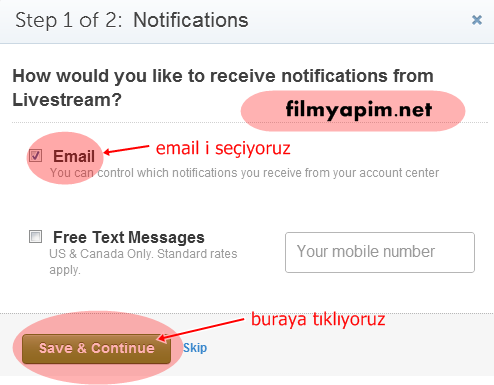
Task: Click the How would you like heading
Action: click(x=223, y=88)
